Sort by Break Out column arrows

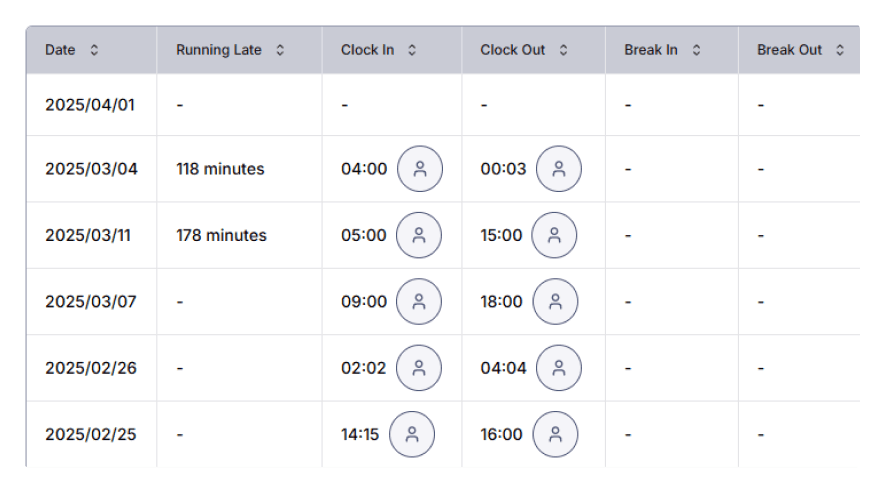click(x=840, y=50)
